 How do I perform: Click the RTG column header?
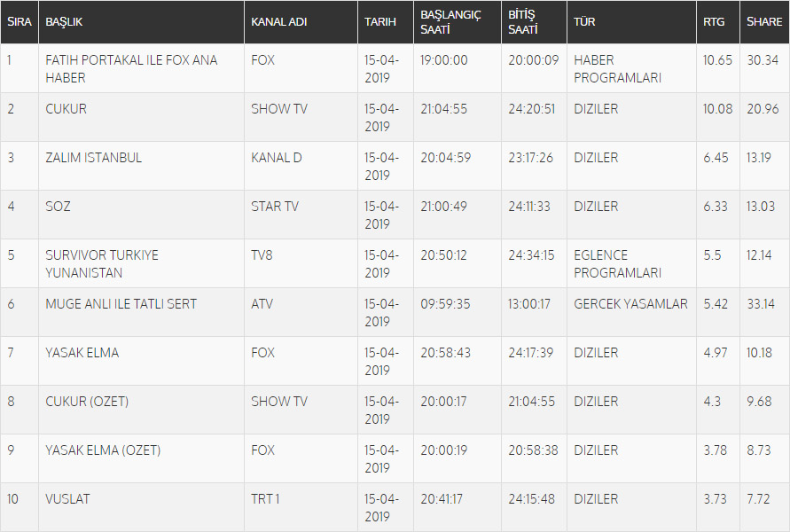714,22
